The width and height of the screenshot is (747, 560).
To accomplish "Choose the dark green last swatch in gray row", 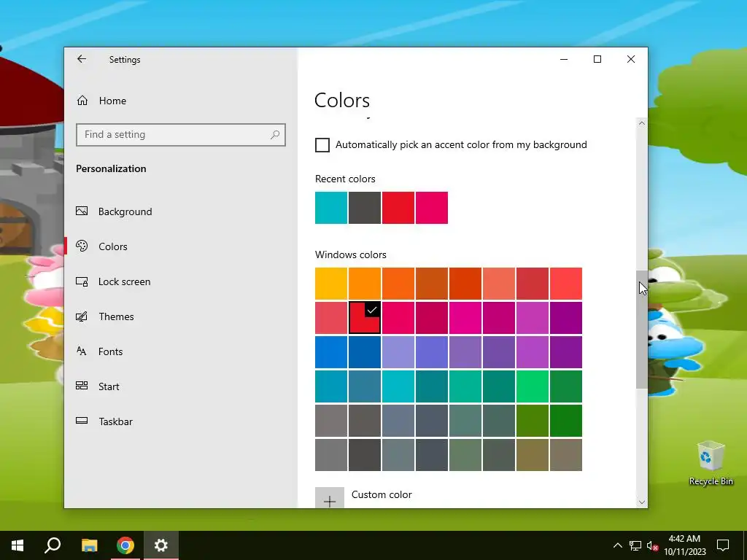I will click(x=566, y=421).
